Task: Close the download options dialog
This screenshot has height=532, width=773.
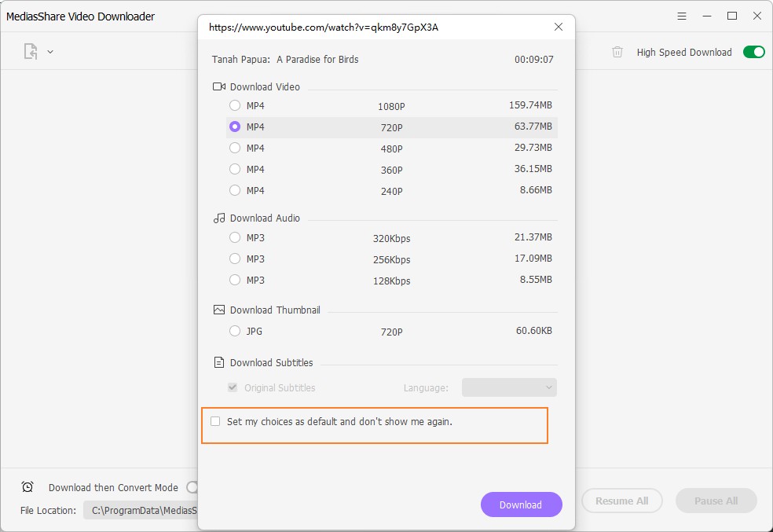Action: (x=559, y=27)
